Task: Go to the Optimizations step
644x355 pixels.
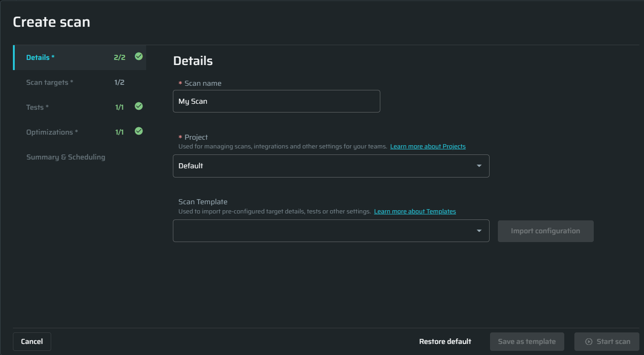Action: pos(52,131)
